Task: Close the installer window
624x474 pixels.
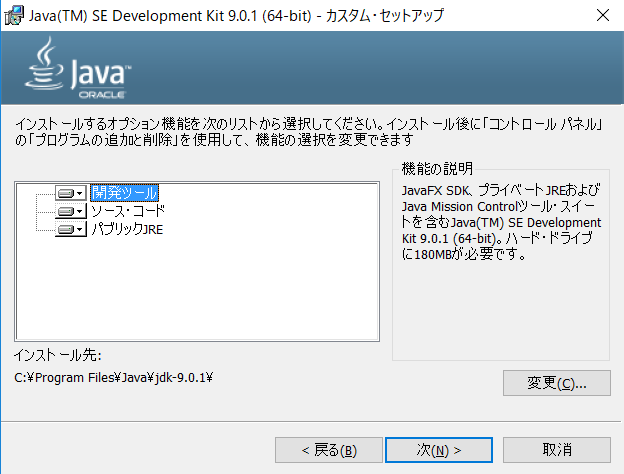Action: pyautogui.click(x=603, y=16)
